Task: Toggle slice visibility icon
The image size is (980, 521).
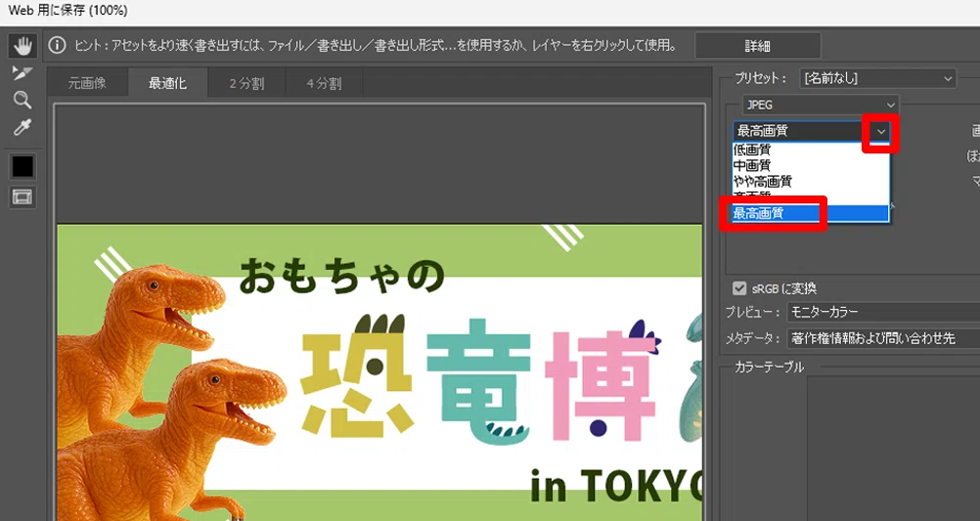Action: [22, 197]
